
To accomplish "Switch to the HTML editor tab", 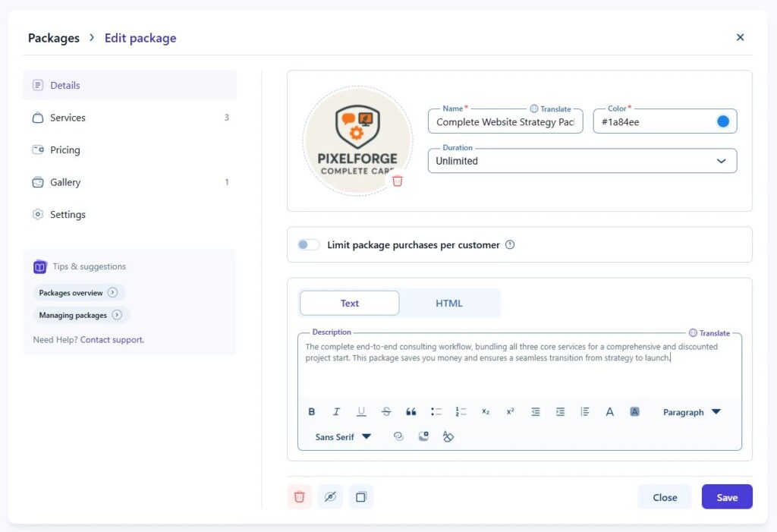I will coord(448,304).
